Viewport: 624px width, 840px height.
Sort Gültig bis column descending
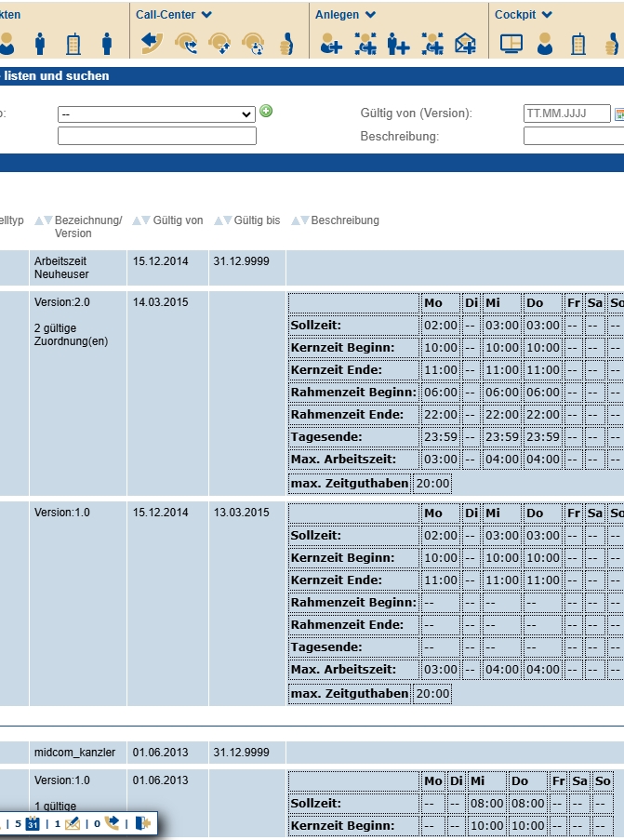(x=228, y=220)
